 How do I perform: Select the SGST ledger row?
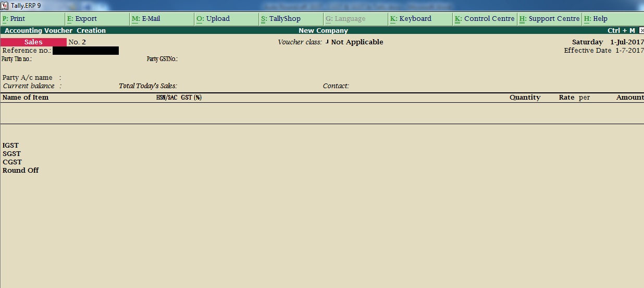(x=11, y=154)
